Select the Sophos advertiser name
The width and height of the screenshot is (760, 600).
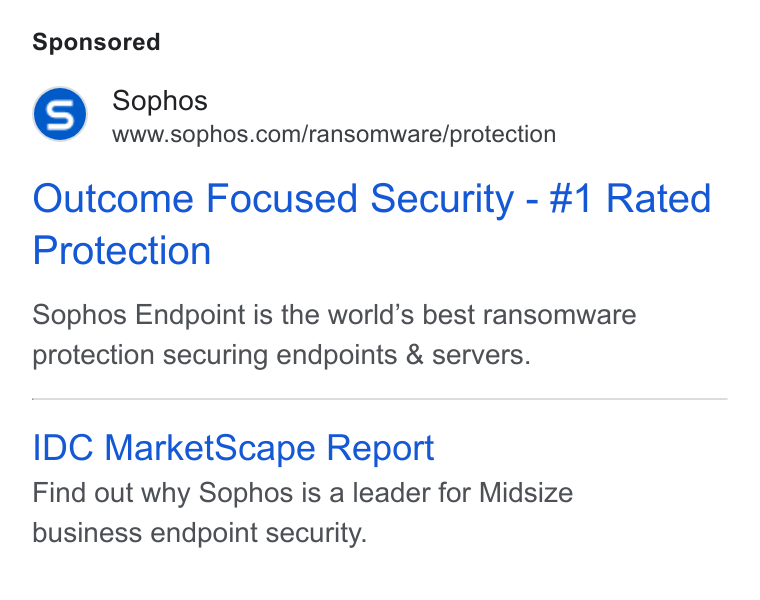point(159,101)
